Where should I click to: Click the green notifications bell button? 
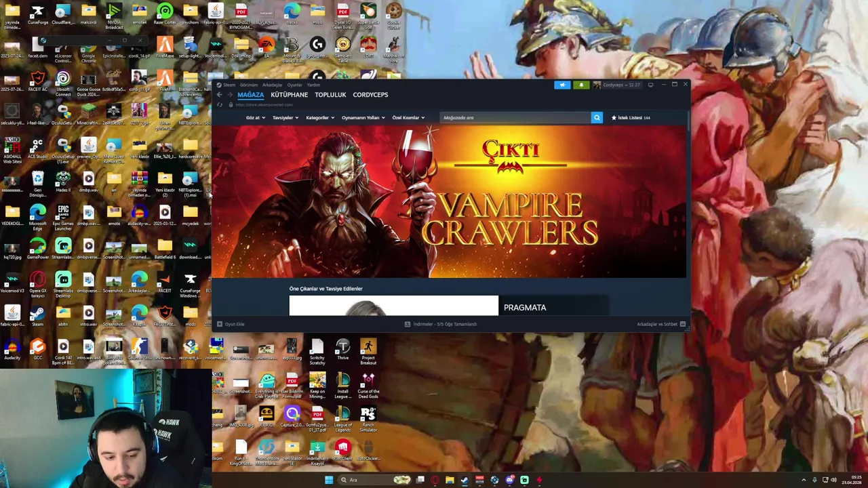click(x=581, y=85)
